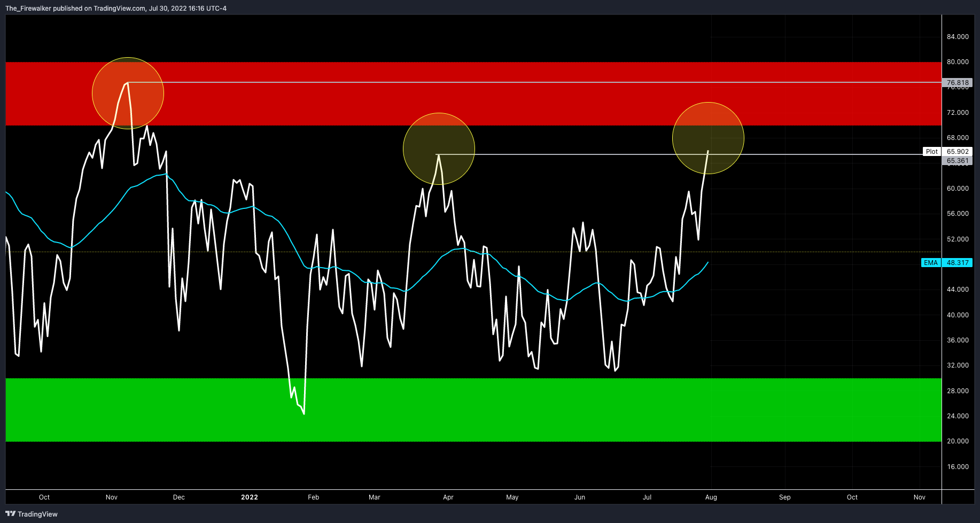Image resolution: width=980 pixels, height=523 pixels.
Task: Select the yellow circle over late-July peak
Action: pos(708,138)
